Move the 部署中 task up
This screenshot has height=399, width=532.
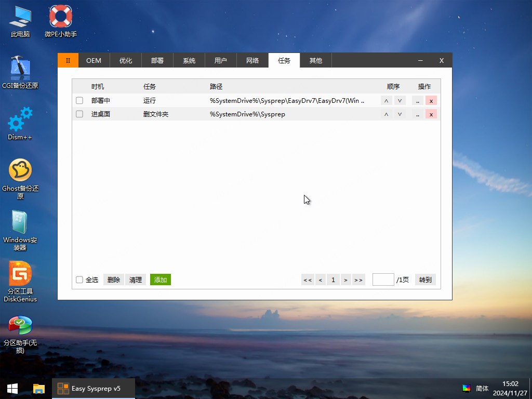(x=386, y=100)
